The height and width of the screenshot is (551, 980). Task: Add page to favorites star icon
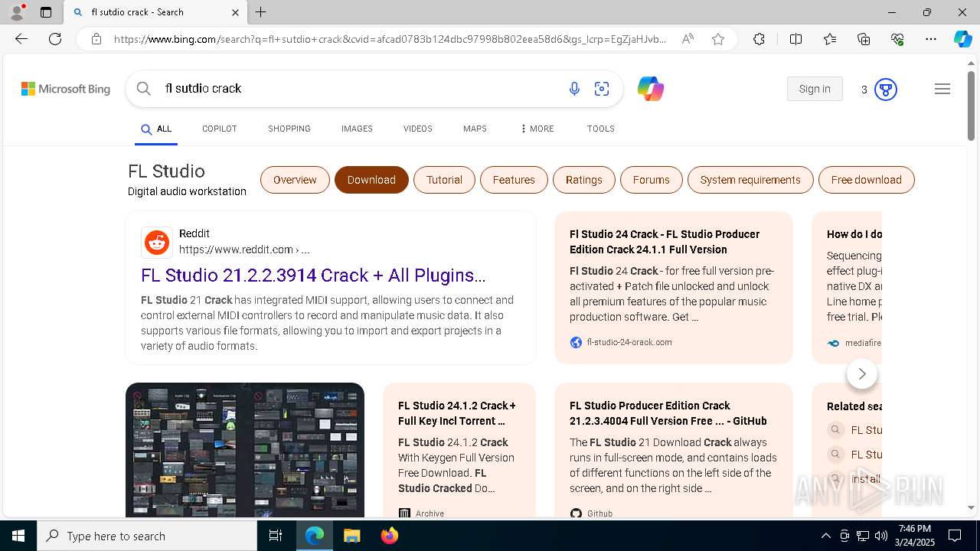point(718,39)
